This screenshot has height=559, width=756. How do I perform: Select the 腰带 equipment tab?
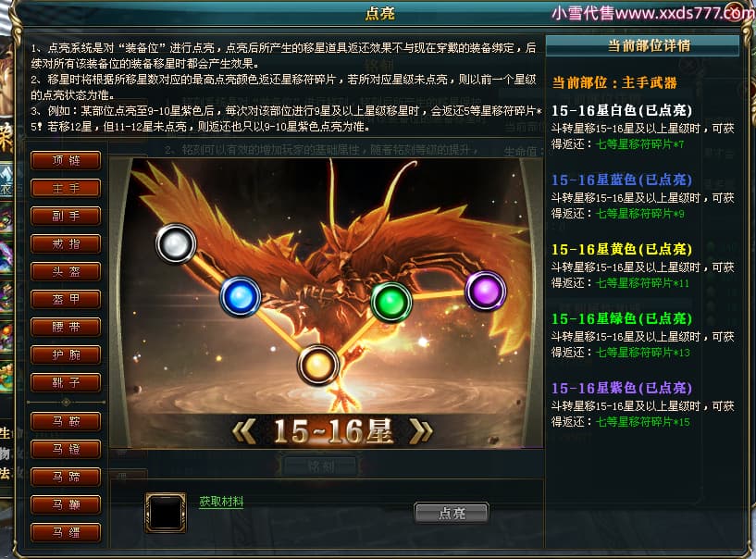tap(66, 327)
